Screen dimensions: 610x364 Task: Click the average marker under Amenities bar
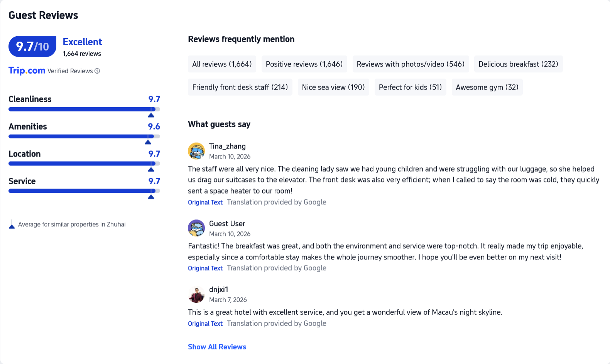[148, 142]
